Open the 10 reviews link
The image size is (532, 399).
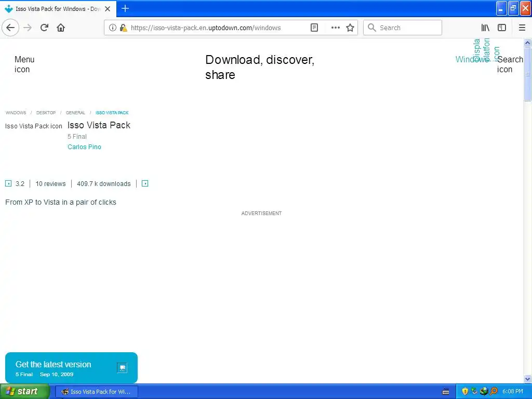click(50, 183)
